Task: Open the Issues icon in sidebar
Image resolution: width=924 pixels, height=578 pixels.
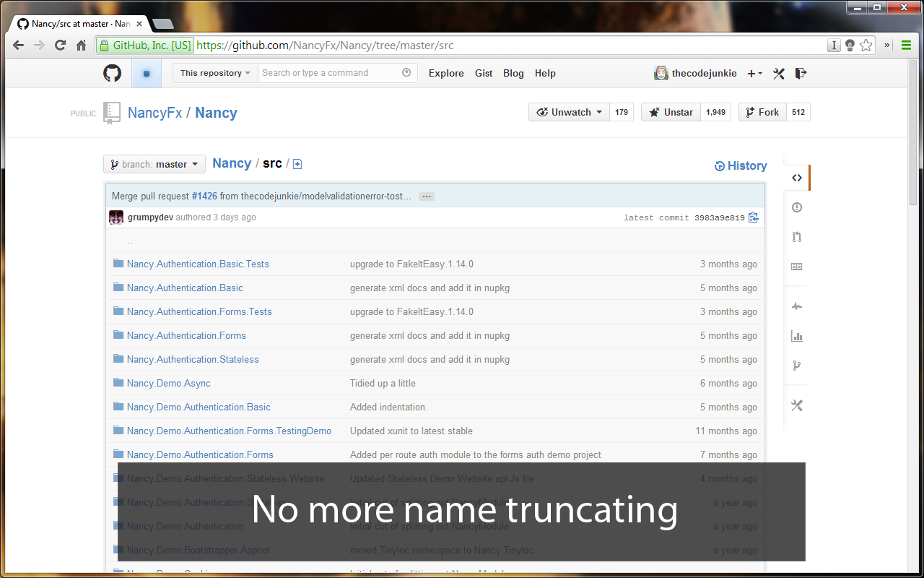Action: click(x=797, y=207)
